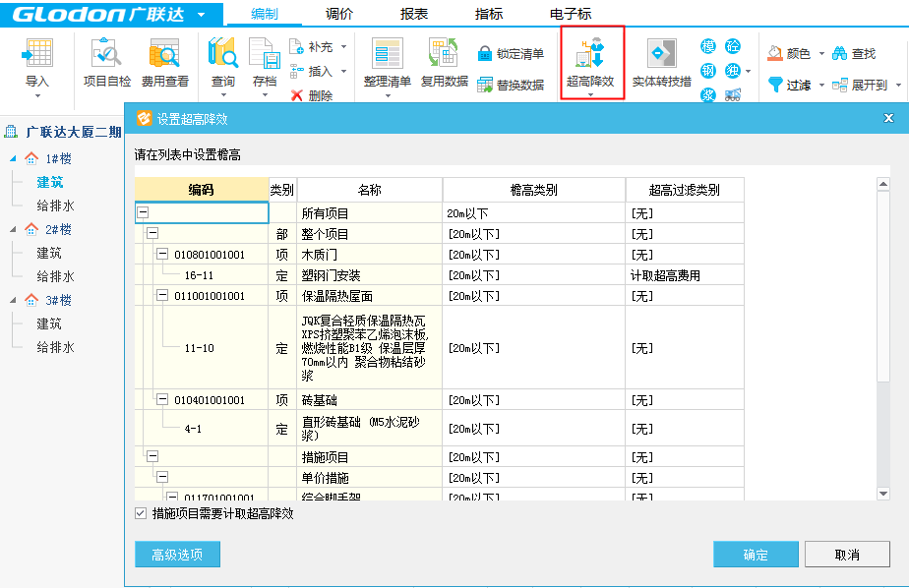Click the 导入 import icon

point(37,57)
